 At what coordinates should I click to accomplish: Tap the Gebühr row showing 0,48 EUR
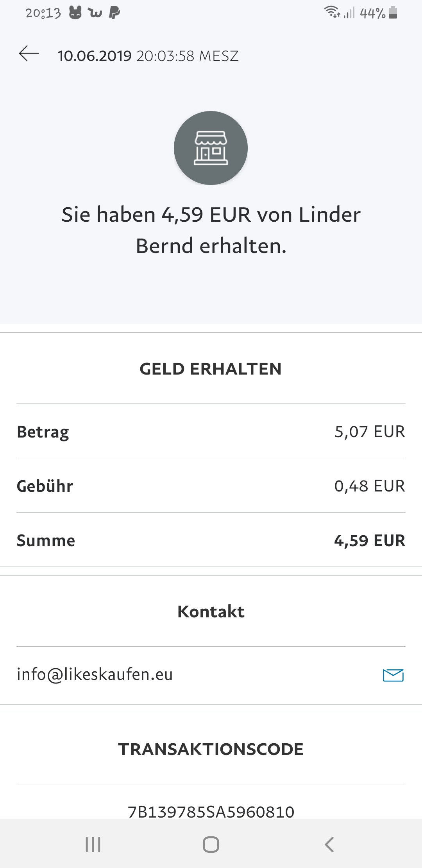coord(211,486)
